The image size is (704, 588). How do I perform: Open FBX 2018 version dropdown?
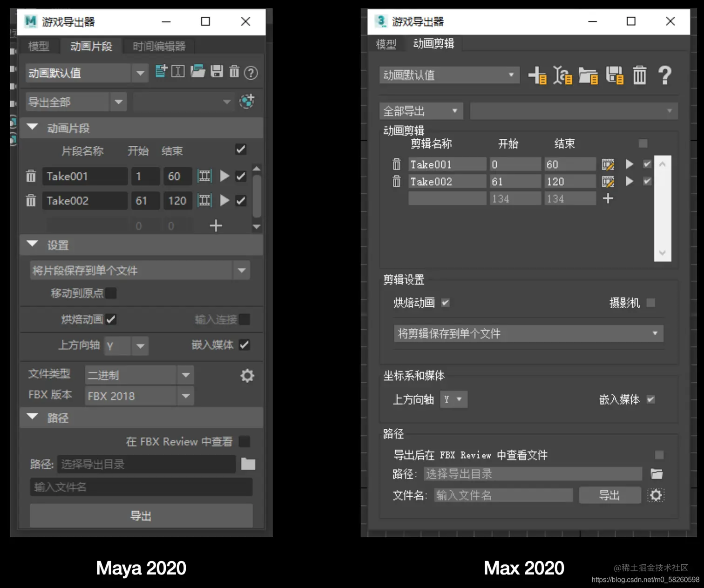(x=140, y=396)
